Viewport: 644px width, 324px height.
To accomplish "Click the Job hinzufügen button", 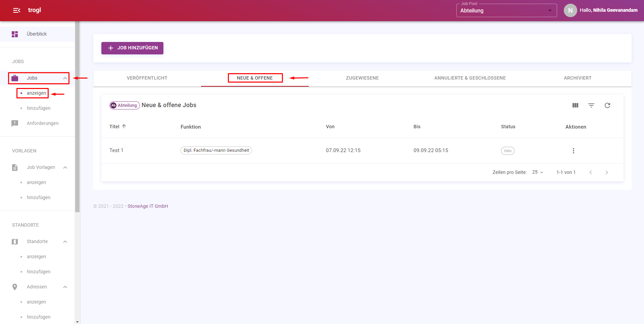I will point(132,48).
